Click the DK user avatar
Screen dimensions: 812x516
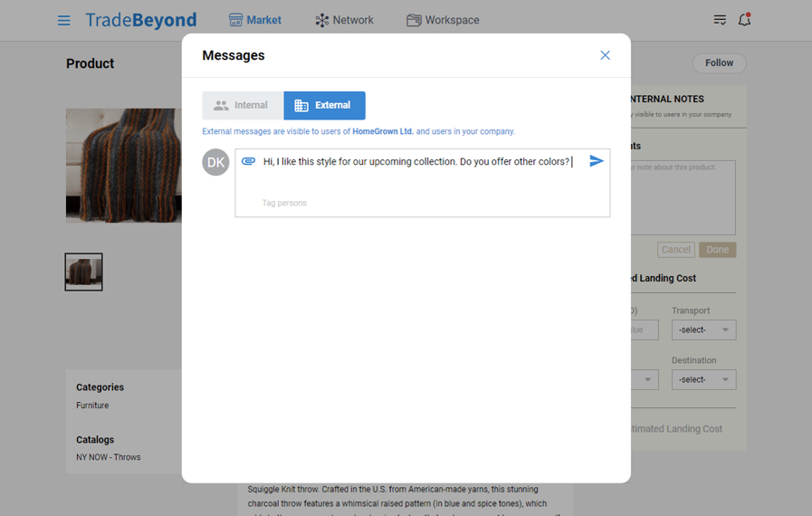click(215, 162)
